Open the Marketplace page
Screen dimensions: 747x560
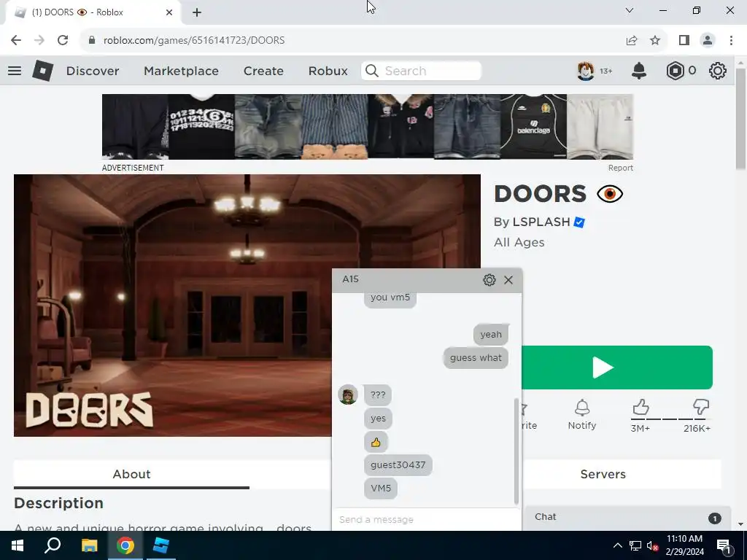click(x=181, y=71)
